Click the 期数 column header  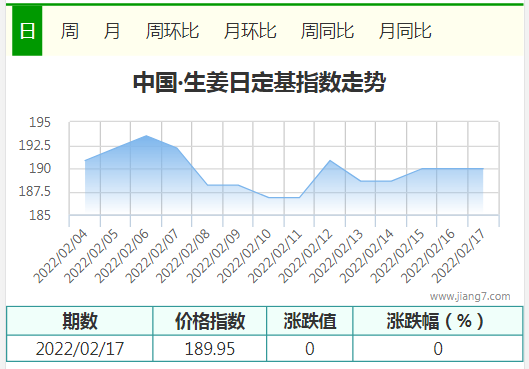[x=80, y=321]
